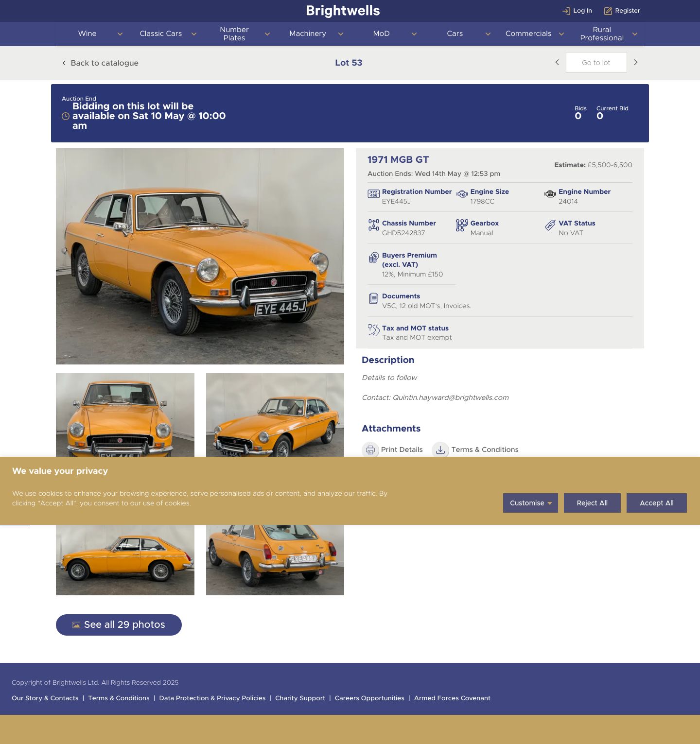Screen dimensions: 700x744
Task: Expand the Wine menu chevron
Action: (x=120, y=34)
